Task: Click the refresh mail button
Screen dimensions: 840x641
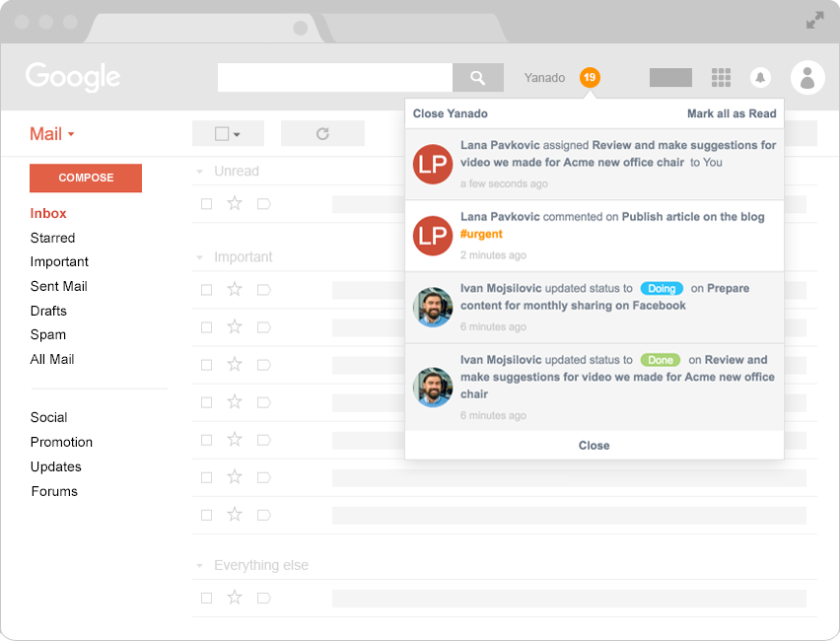Action: coord(322,133)
